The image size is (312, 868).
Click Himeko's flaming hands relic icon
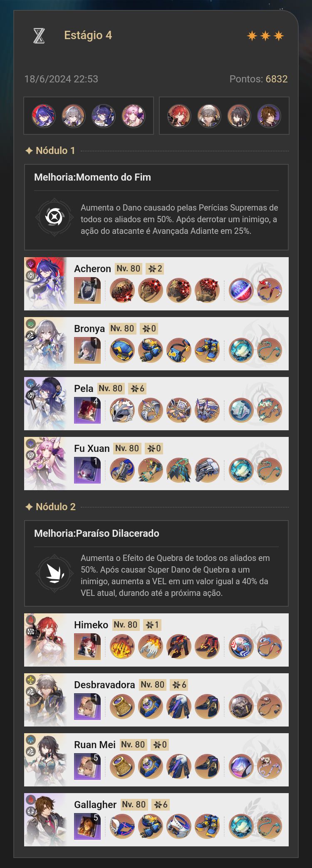[x=122, y=647]
